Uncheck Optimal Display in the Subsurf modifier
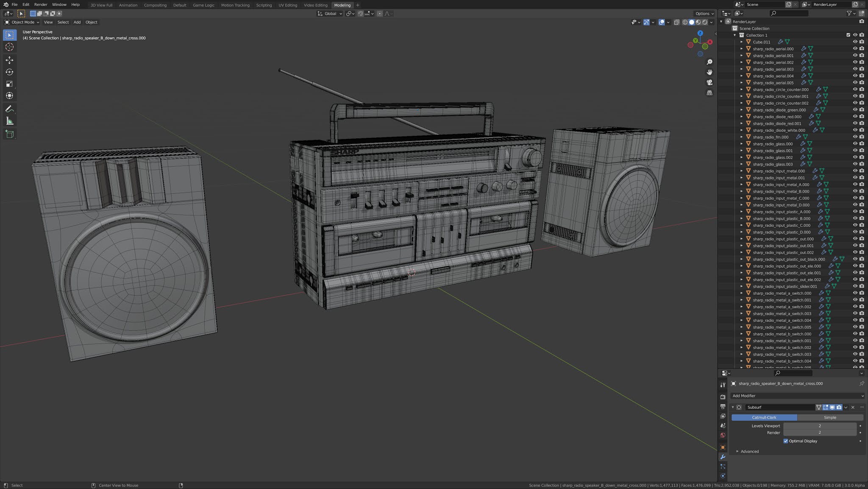Image resolution: width=868 pixels, height=489 pixels. coord(786,441)
